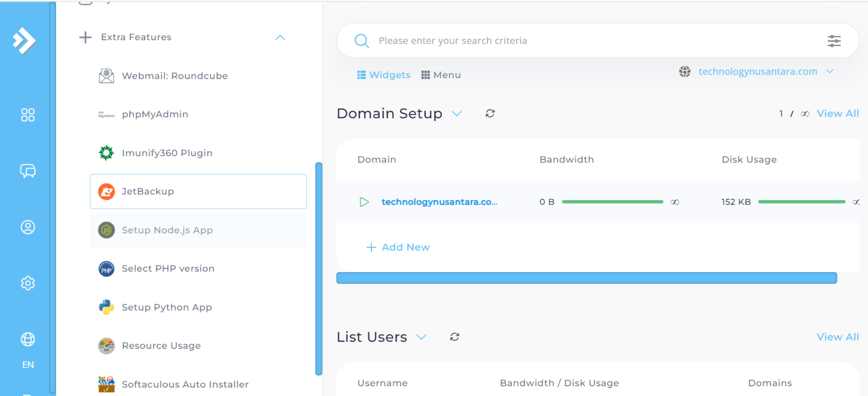Click the play icon beside technologynusantara domain

coord(364,202)
